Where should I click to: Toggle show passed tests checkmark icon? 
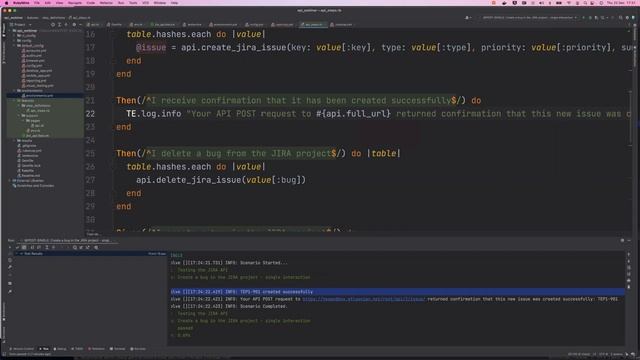point(17,247)
